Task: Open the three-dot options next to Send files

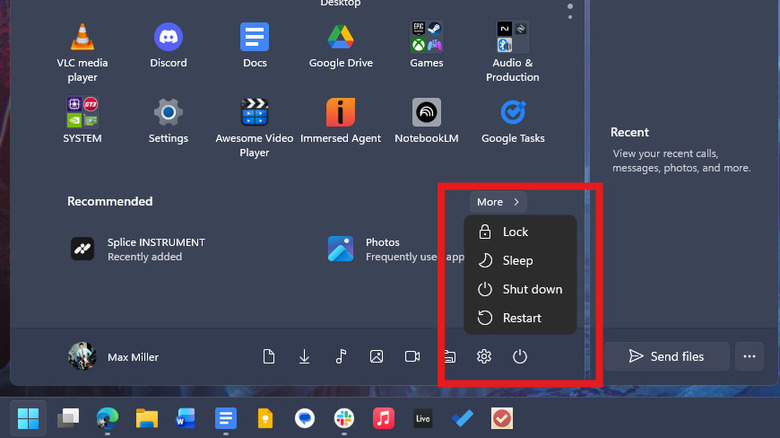Action: point(749,356)
